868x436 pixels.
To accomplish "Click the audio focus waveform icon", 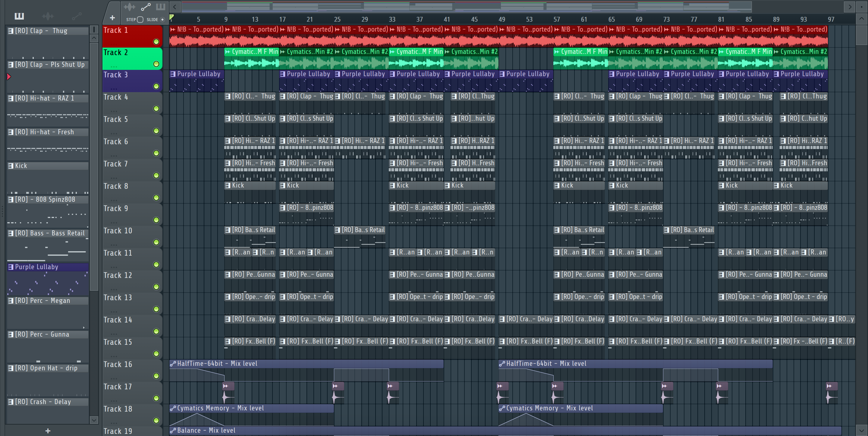I will coord(129,7).
